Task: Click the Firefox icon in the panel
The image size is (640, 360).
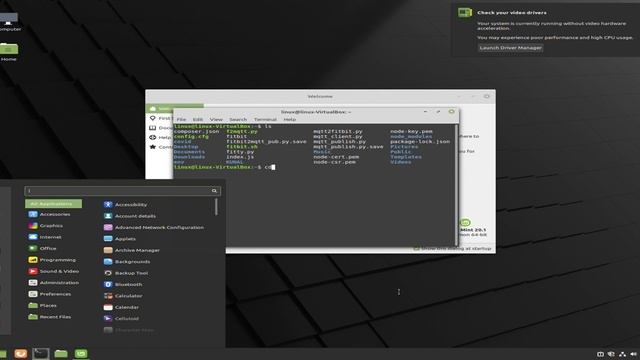Action: click(x=20, y=353)
